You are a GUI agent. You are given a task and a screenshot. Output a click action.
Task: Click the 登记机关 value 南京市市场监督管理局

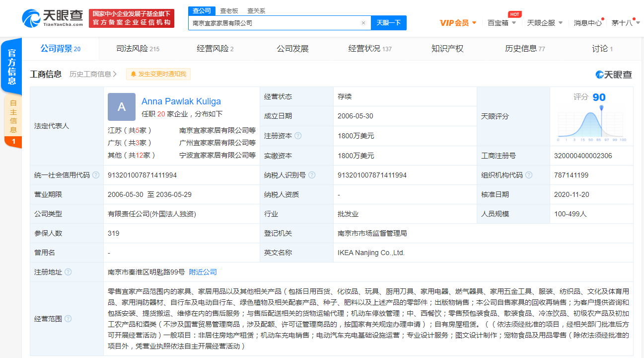point(372,233)
